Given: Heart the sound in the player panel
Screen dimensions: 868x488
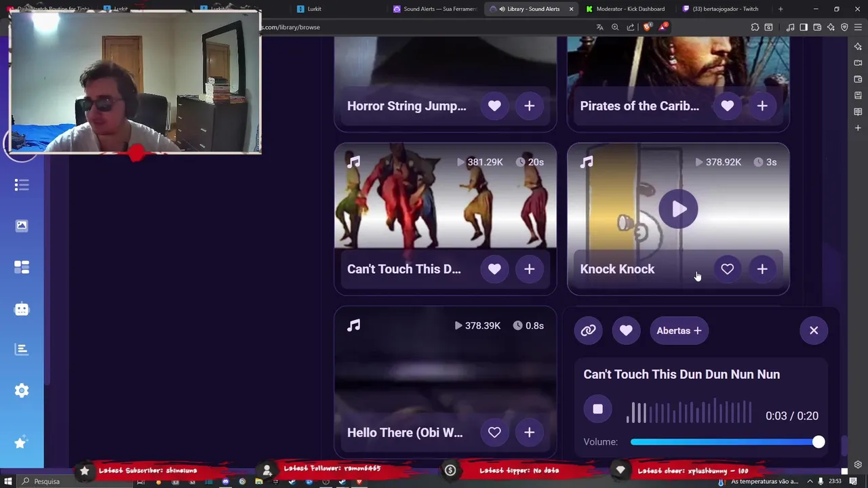Looking at the screenshot, I should (x=626, y=331).
